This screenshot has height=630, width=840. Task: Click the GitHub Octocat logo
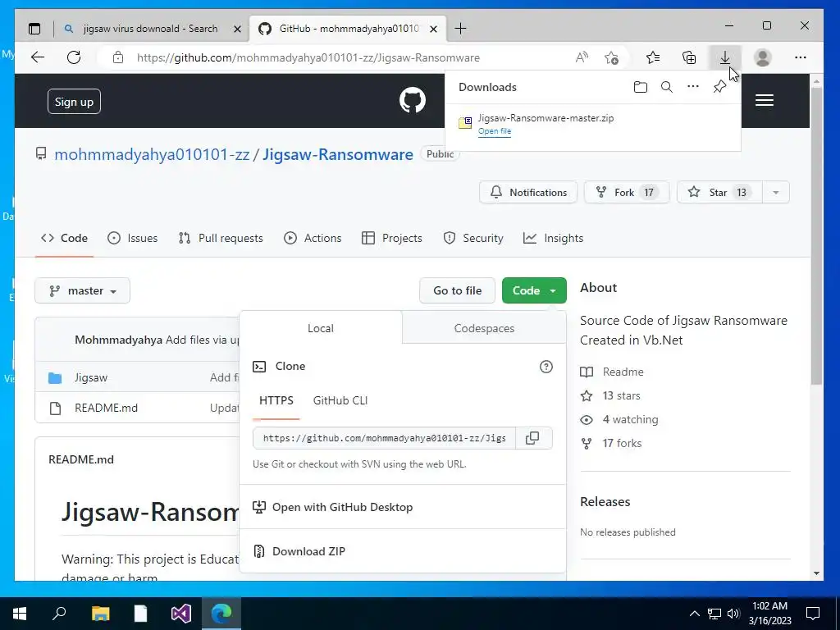pos(413,100)
